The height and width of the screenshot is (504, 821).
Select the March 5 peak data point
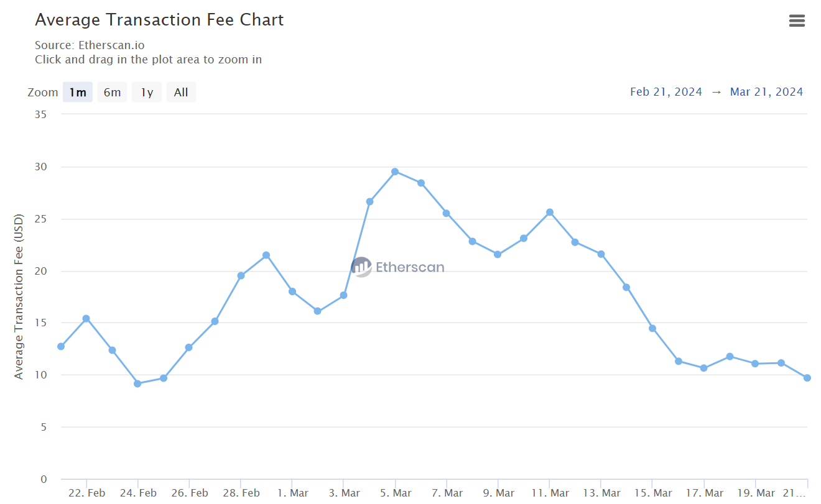(394, 171)
